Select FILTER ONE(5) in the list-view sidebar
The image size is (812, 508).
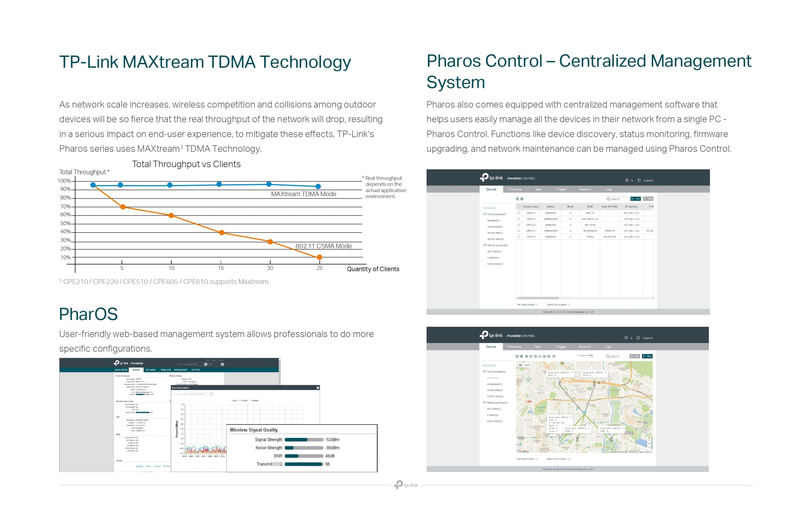pyautogui.click(x=495, y=233)
